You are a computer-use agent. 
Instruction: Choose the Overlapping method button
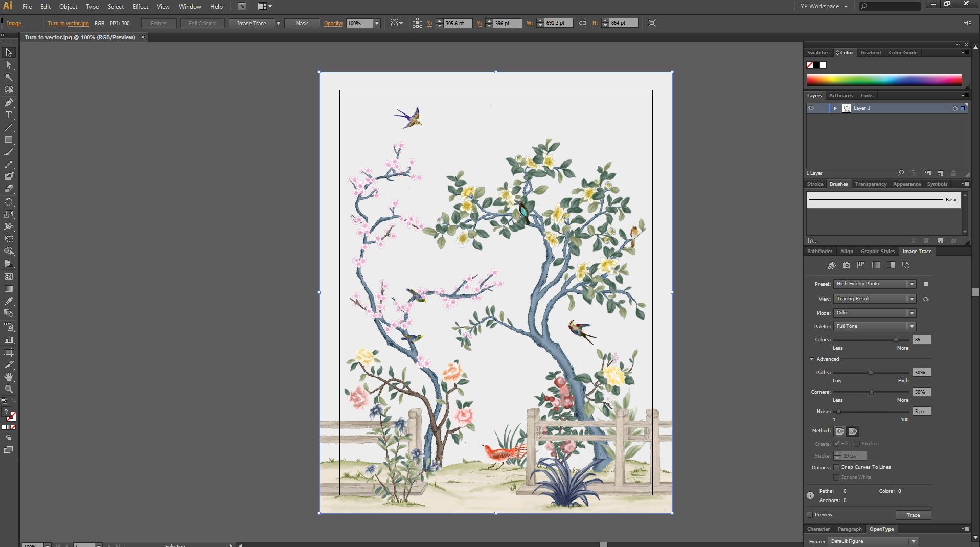point(852,431)
